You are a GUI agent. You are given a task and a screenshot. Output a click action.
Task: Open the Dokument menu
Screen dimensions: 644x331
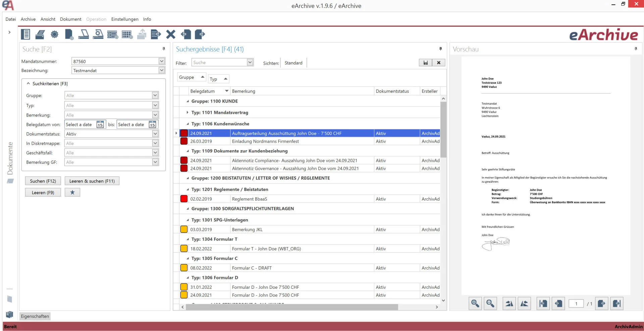[71, 19]
